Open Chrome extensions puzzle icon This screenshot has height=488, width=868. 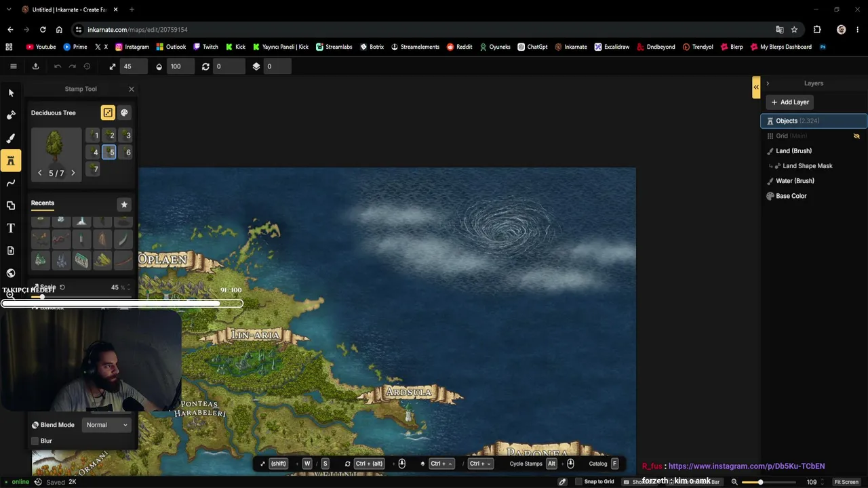(x=817, y=30)
